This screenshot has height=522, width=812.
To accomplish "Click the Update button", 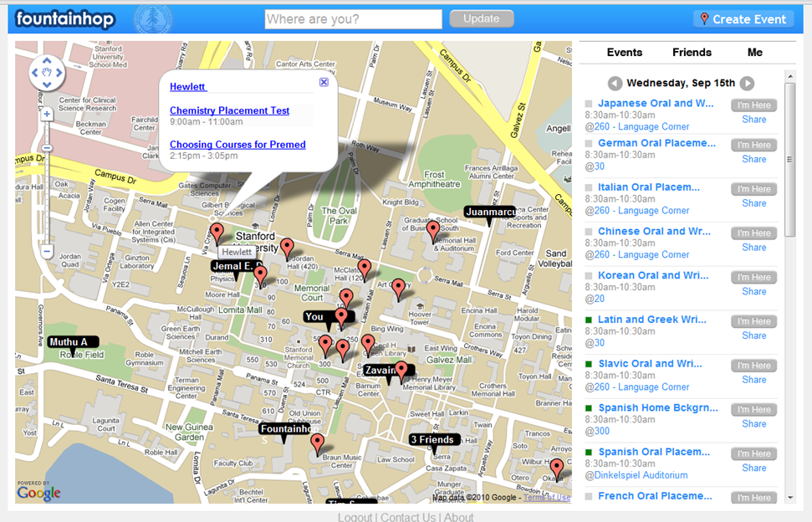I will click(x=481, y=18).
